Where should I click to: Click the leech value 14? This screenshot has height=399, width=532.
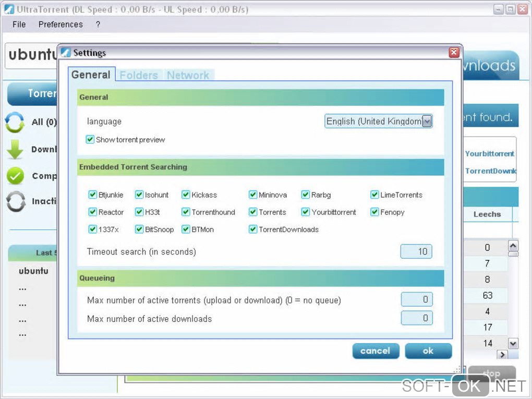coord(488,343)
